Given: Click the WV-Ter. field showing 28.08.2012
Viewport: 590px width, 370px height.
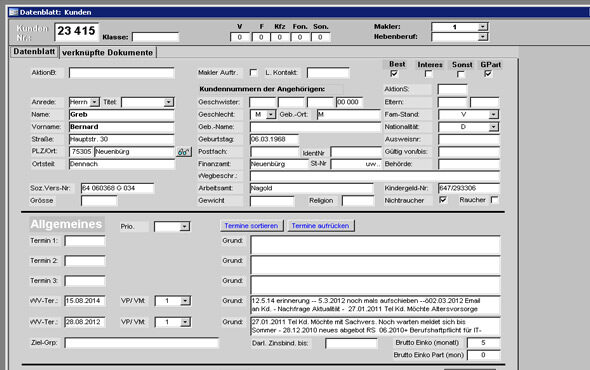Looking at the screenshot, I should tap(85, 322).
